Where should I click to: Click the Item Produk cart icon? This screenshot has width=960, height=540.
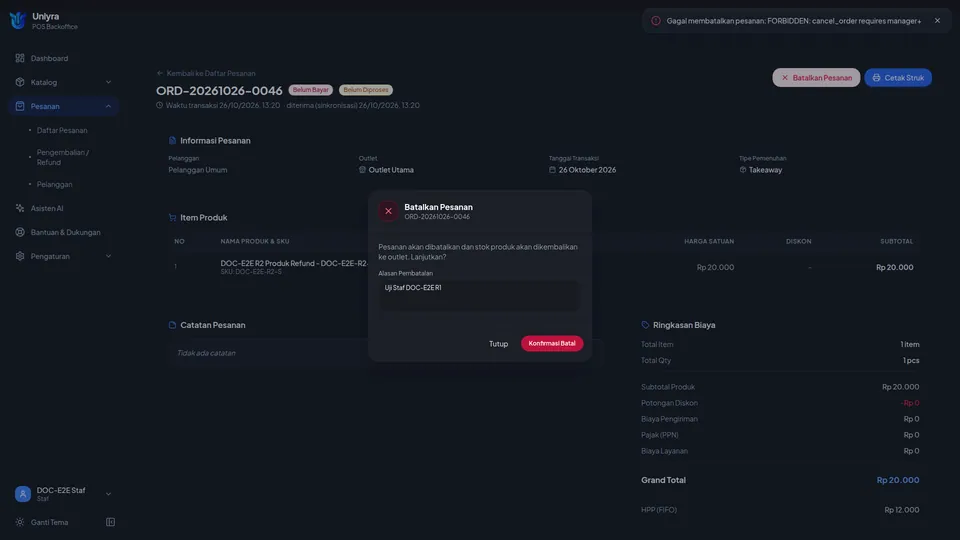[172, 218]
